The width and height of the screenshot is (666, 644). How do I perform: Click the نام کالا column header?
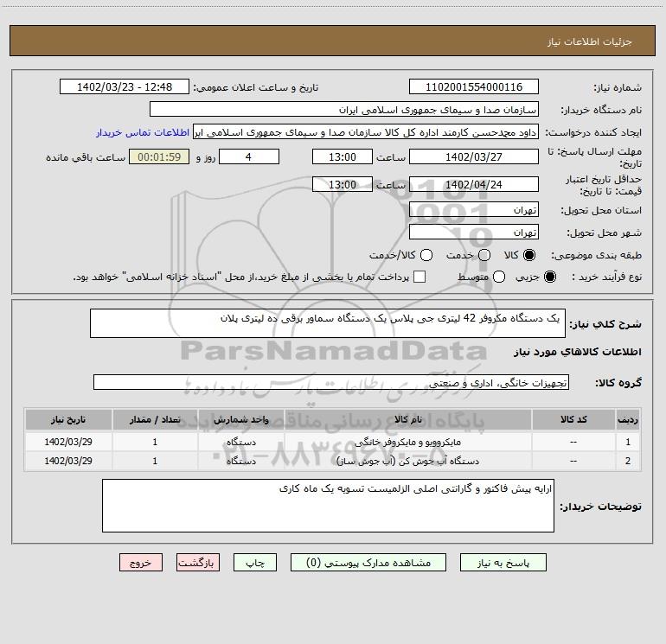tap(407, 419)
